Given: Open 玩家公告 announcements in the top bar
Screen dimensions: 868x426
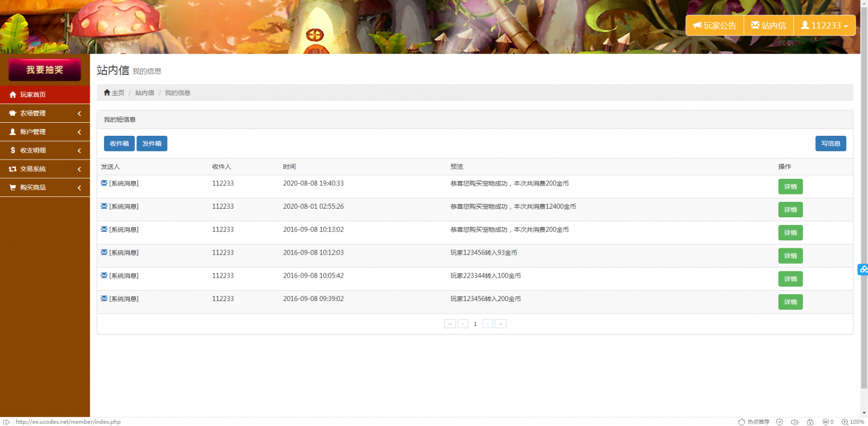Looking at the screenshot, I should [x=714, y=25].
